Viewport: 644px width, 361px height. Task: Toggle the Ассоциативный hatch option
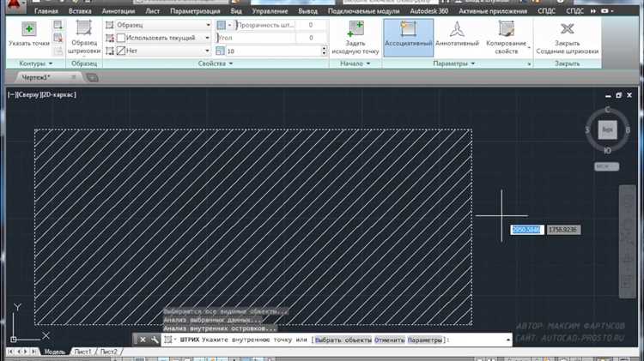[409, 37]
